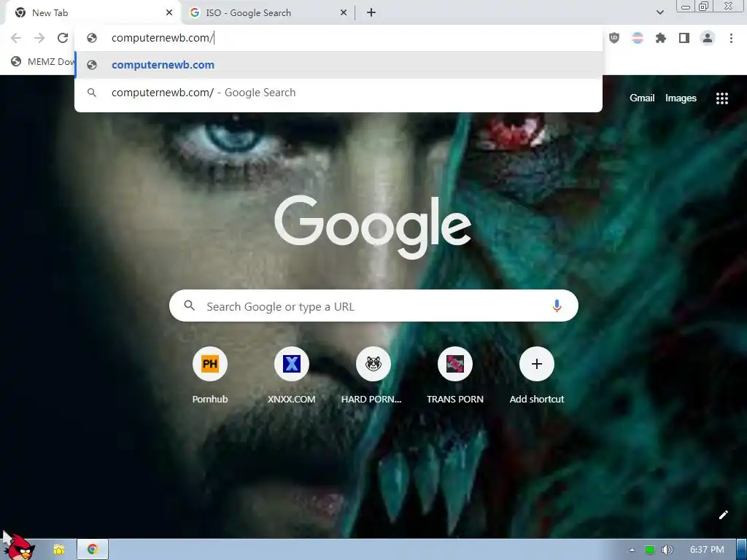747x560 pixels.
Task: Choose the computernewb.com/ Google Search suggestion
Action: [x=338, y=93]
